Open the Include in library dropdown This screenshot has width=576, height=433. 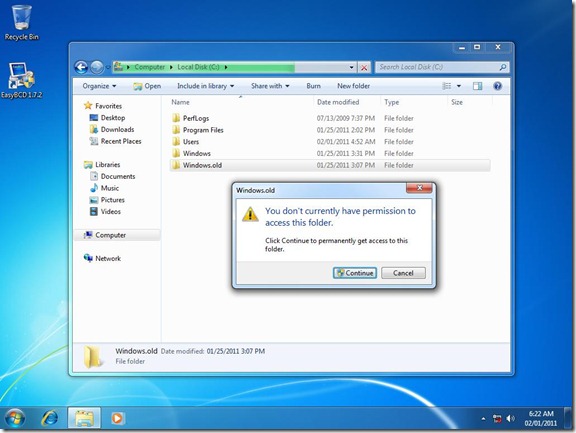click(205, 86)
